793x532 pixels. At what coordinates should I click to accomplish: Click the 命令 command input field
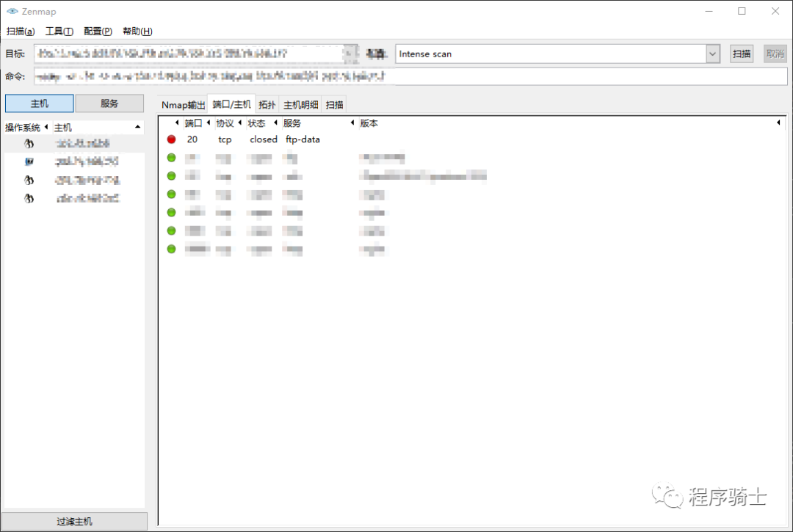[410, 76]
